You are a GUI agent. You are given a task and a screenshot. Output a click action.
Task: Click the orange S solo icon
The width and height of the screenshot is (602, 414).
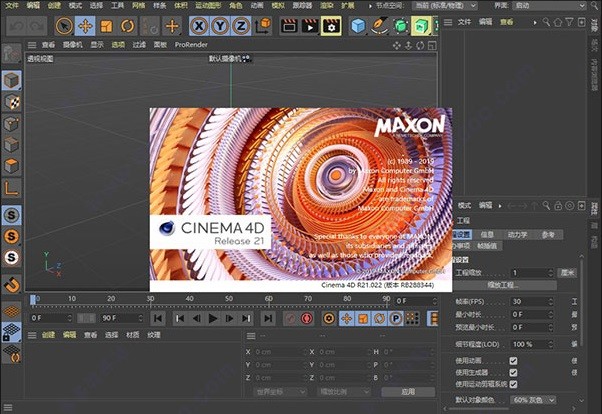[12, 236]
